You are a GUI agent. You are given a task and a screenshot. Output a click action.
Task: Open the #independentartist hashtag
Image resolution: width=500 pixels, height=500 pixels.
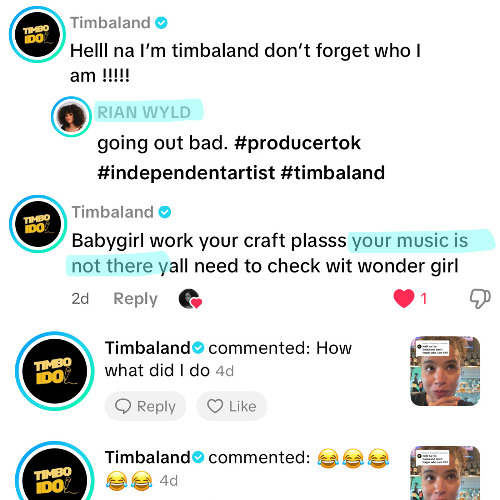[x=186, y=173]
